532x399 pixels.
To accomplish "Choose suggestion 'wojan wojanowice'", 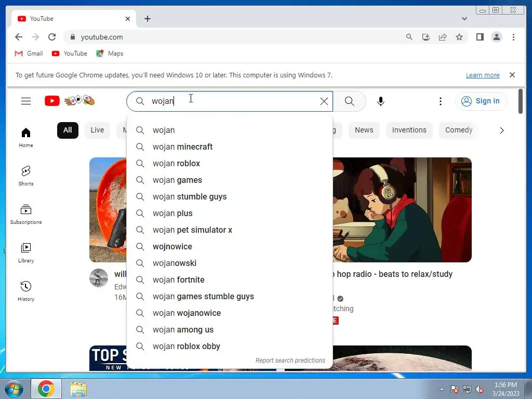I will click(229, 313).
